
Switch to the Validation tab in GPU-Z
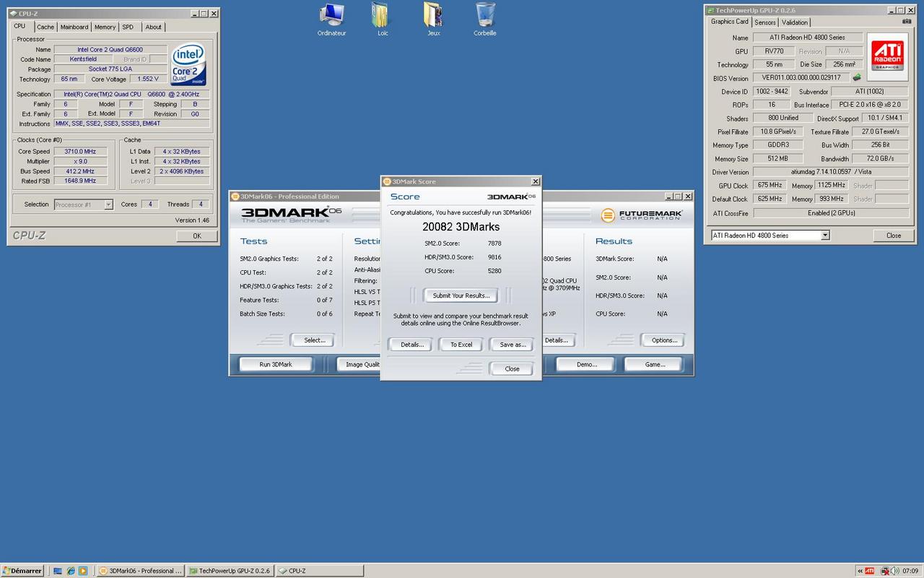795,22
